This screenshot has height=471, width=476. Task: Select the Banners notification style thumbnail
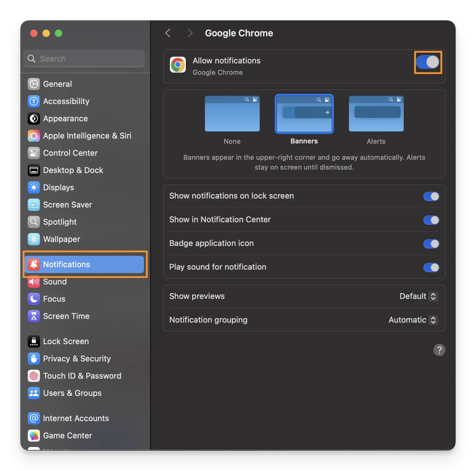coord(304,113)
